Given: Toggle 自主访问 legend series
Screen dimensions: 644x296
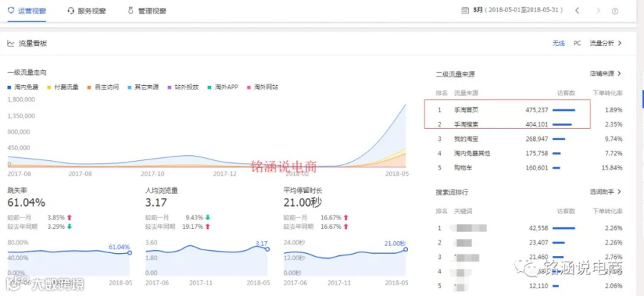Looking at the screenshot, I should click(103, 87).
